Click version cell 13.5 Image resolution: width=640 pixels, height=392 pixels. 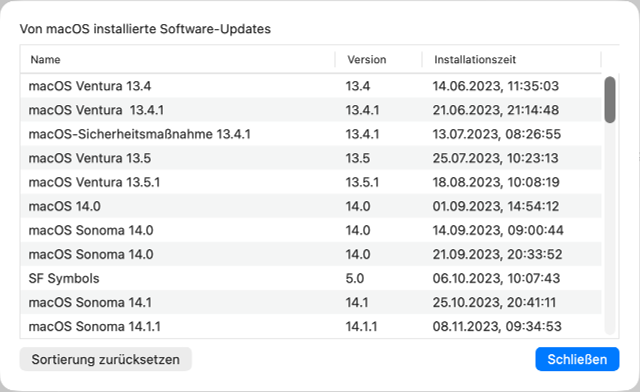(358, 158)
